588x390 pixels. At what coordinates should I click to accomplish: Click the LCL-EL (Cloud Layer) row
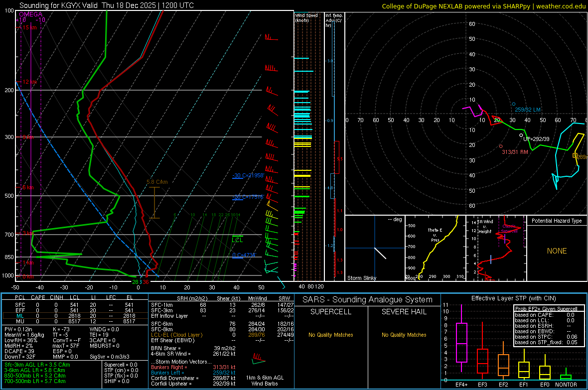pos(222,335)
